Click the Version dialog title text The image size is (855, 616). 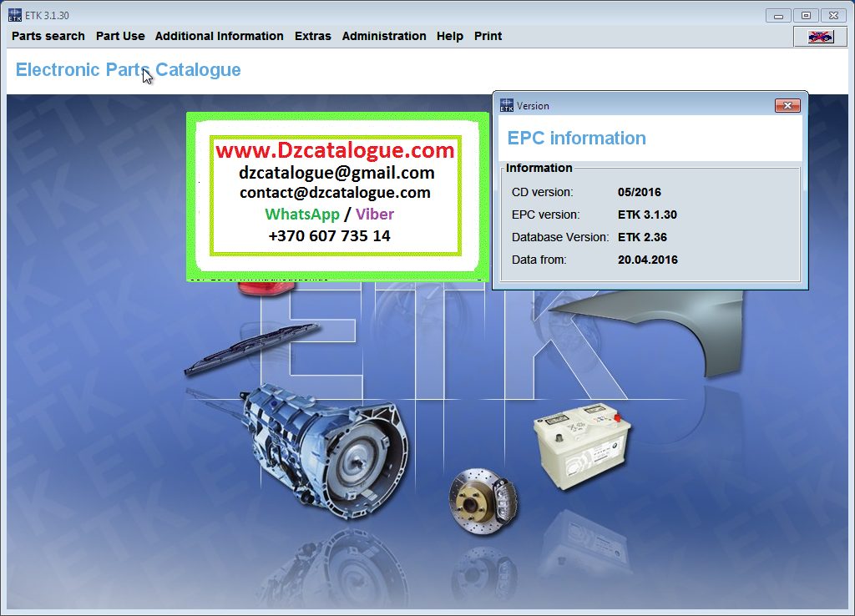[x=533, y=106]
